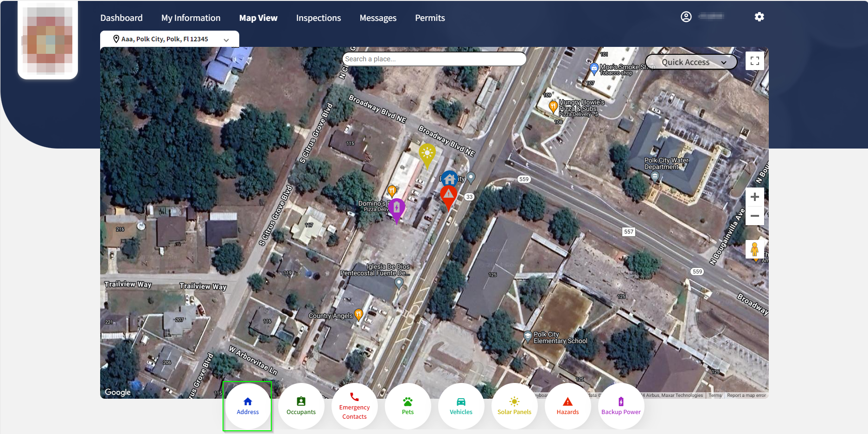The height and width of the screenshot is (434, 868).
Task: Click the Report a map error link
Action: coord(746,395)
